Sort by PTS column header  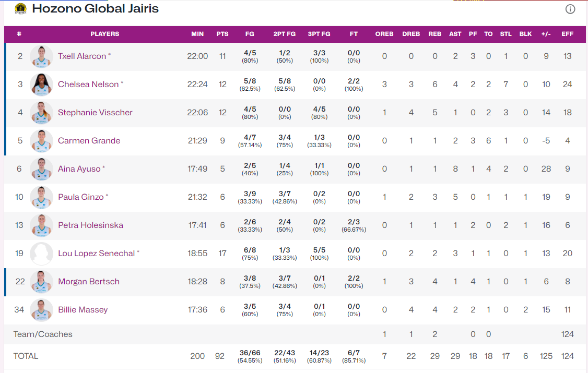click(222, 34)
